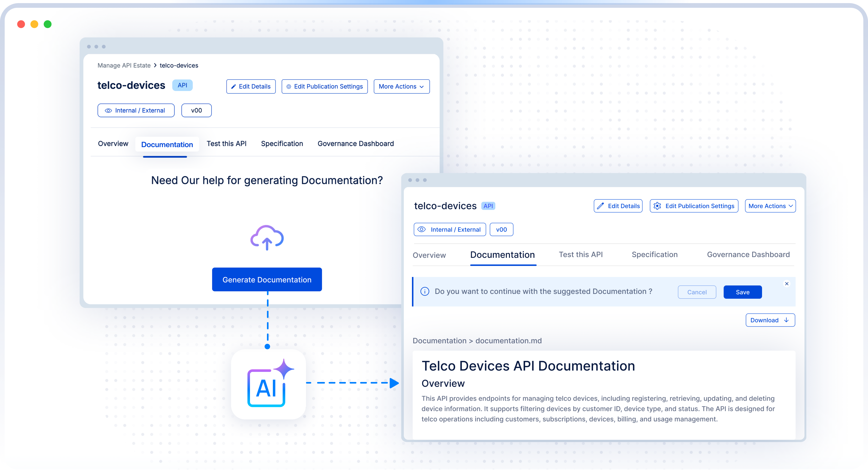The height and width of the screenshot is (474, 868).
Task: Cancel the suggested documentation prompt
Action: (x=696, y=292)
